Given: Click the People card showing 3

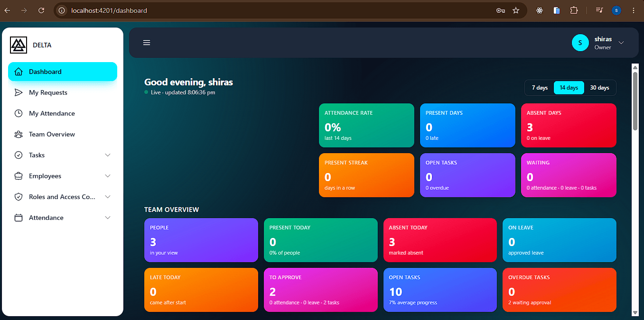Looking at the screenshot, I should [201, 240].
